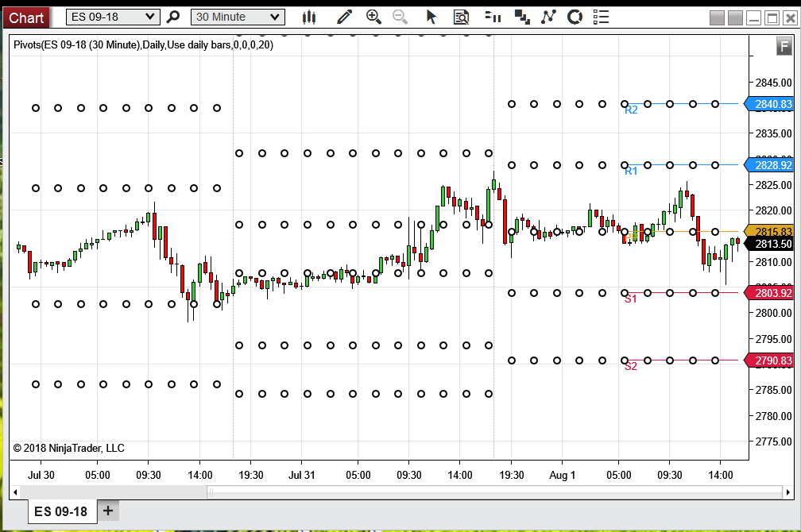This screenshot has width=801, height=532.
Task: Open the strategies circular icon
Action: [x=575, y=17]
